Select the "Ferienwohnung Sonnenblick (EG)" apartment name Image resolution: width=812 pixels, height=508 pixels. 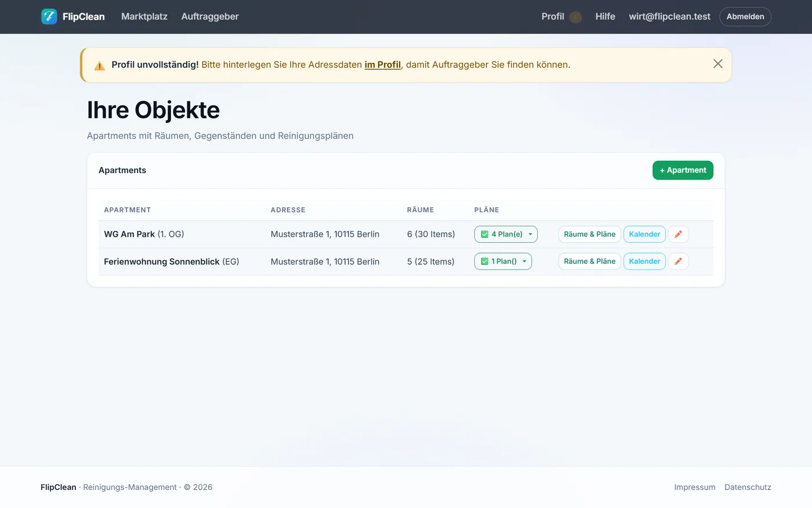[x=172, y=261]
